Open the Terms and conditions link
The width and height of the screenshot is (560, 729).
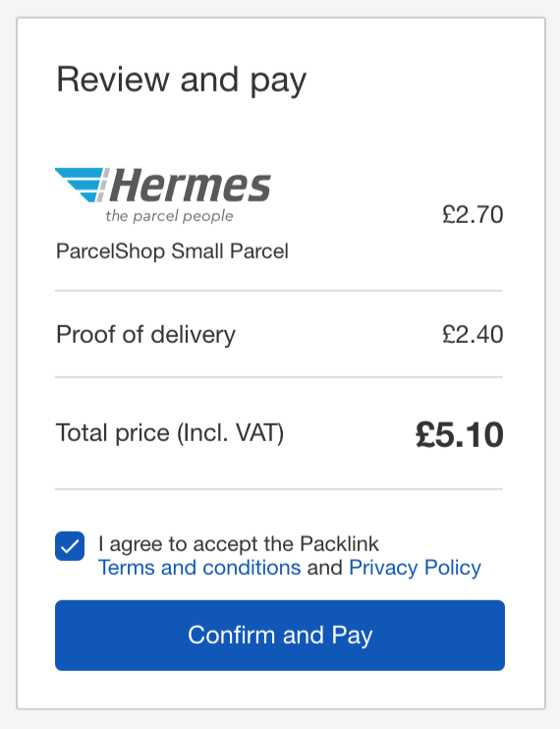point(199,568)
